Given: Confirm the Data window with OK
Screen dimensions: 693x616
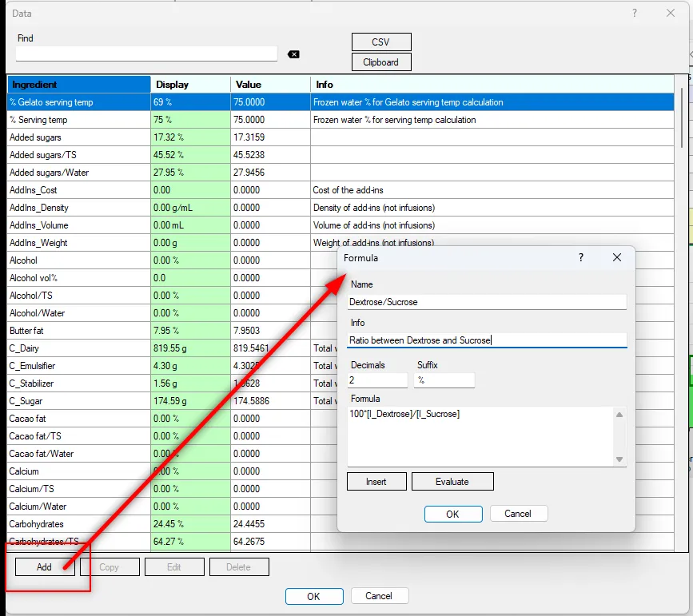Looking at the screenshot, I should coord(314,597).
